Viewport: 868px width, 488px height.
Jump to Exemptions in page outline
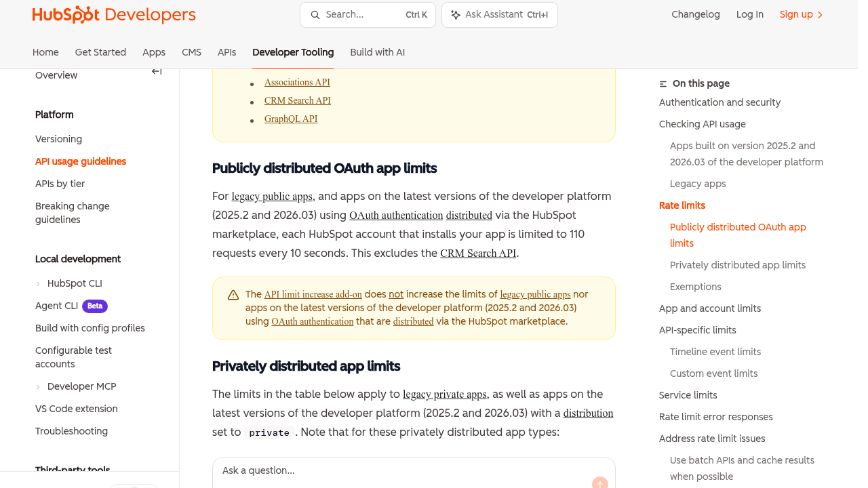tap(696, 287)
